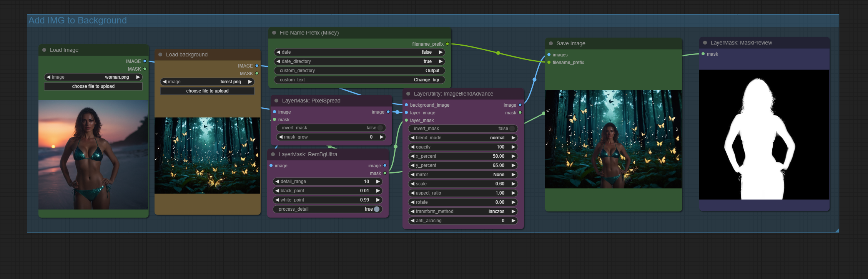Click the custom_text field containing Change_bgr
This screenshot has height=279, width=868.
359,80
